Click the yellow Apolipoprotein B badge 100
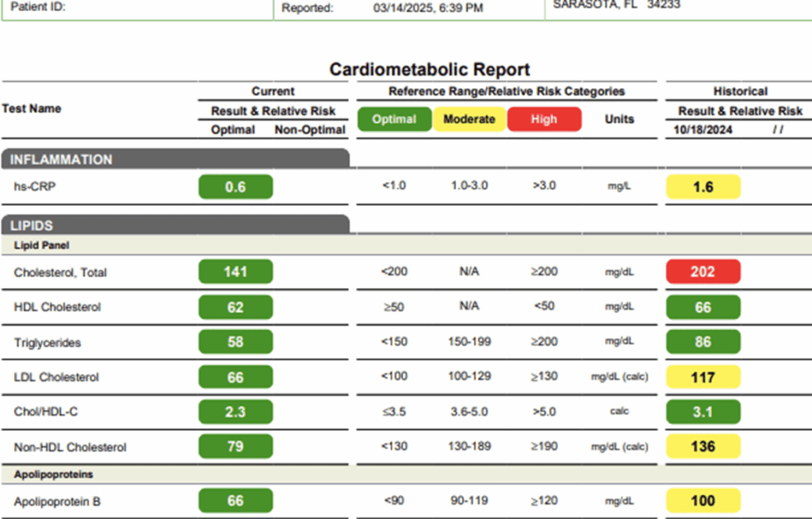The image size is (812, 519). pyautogui.click(x=703, y=500)
